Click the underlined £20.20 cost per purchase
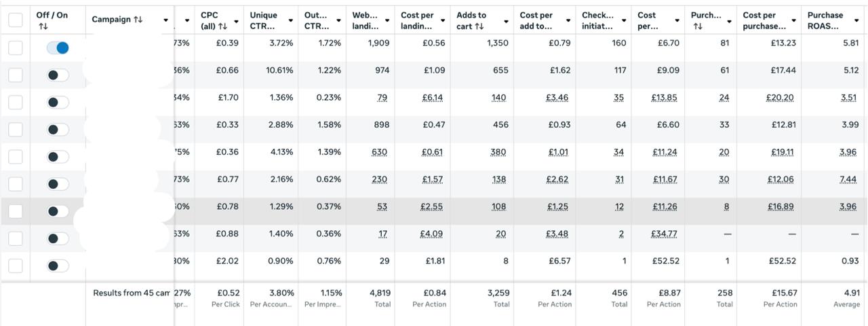This screenshot has height=326, width=868. tap(779, 98)
